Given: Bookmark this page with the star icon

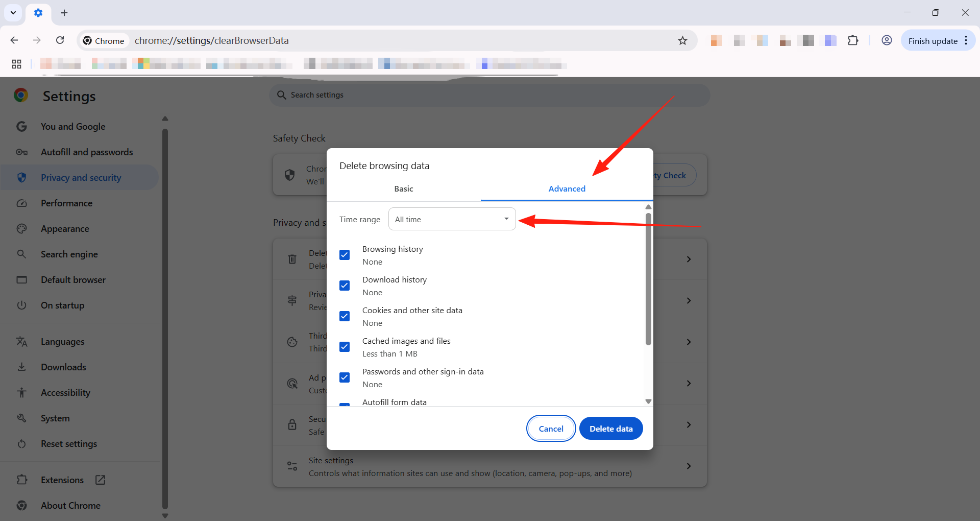Looking at the screenshot, I should pos(682,40).
